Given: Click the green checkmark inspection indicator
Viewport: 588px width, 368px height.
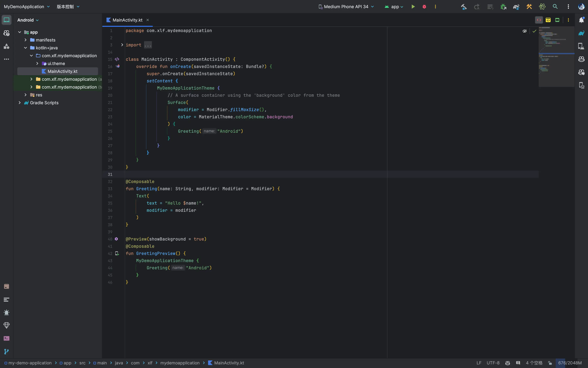Looking at the screenshot, I should 534,31.
